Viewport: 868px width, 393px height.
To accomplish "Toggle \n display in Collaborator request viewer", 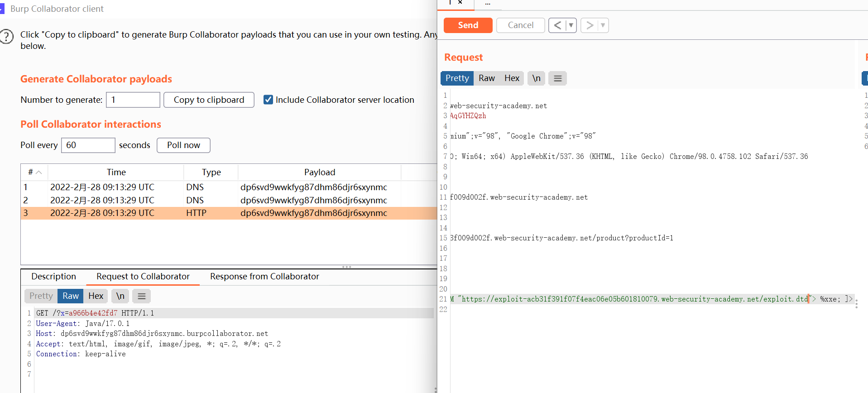I will pos(120,296).
